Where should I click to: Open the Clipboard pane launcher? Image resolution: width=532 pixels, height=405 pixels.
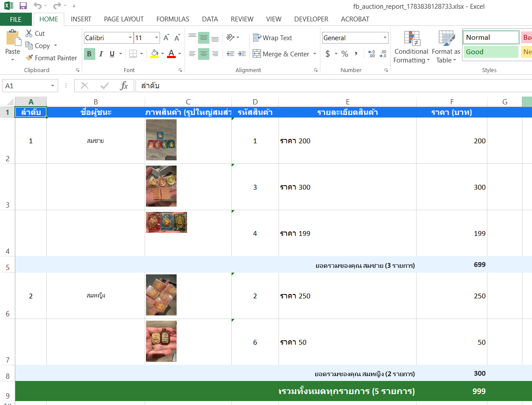click(x=78, y=70)
